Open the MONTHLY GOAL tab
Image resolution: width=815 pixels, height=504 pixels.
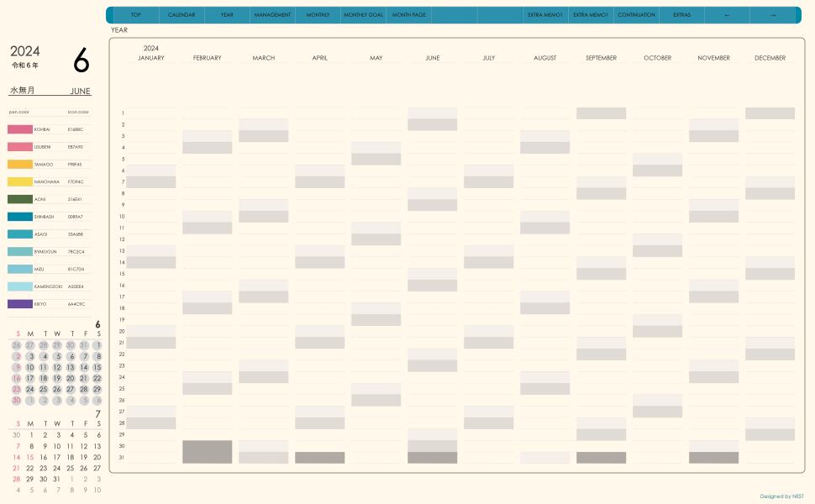pos(363,15)
